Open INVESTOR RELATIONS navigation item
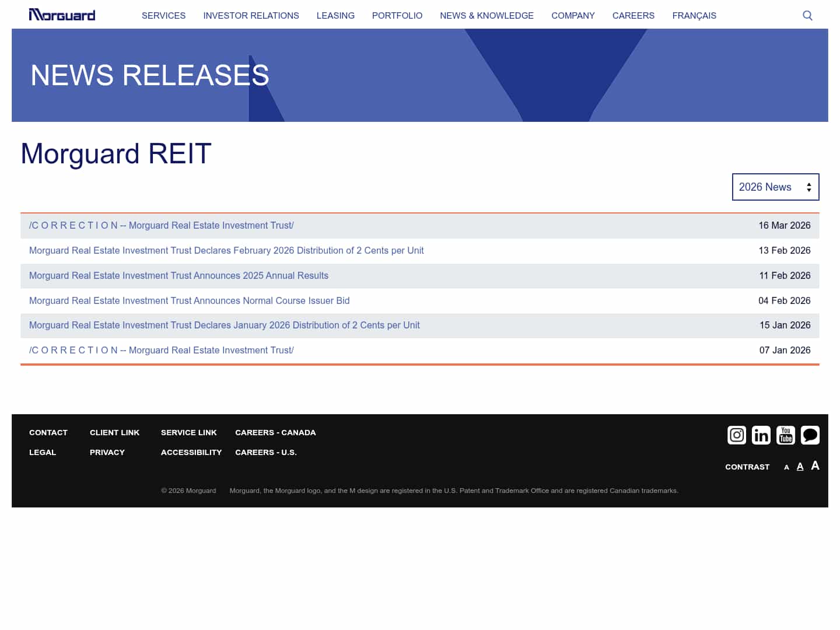This screenshot has height=630, width=840. tap(251, 16)
